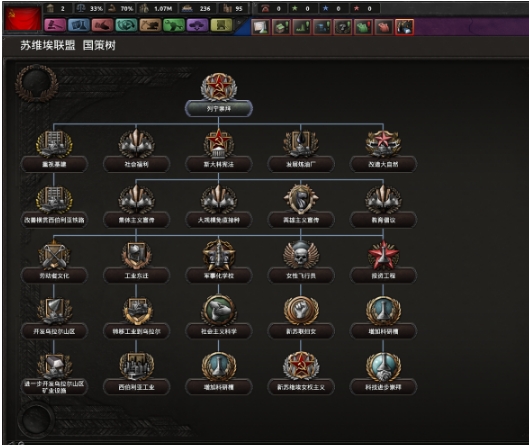
Task: Click the factories counter showing 236
Action: point(197,8)
